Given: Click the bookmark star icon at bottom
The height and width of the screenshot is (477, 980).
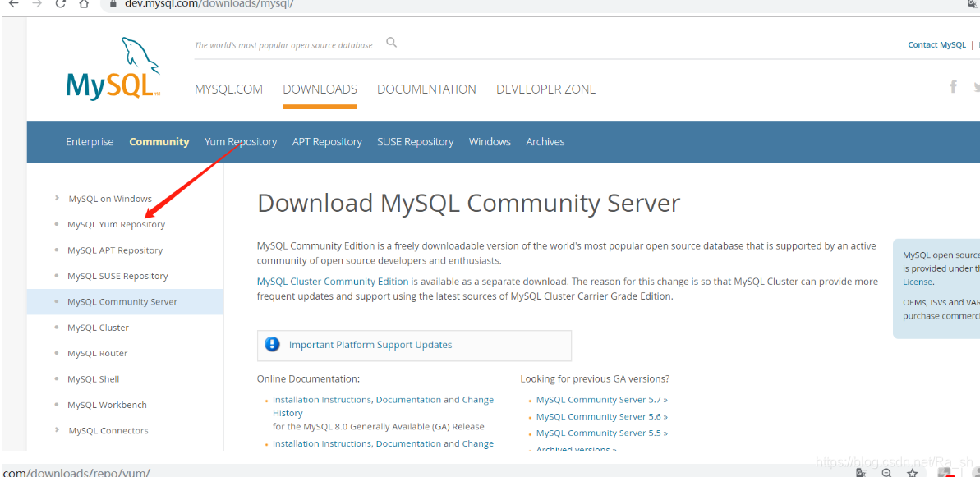Looking at the screenshot, I should tap(912, 473).
